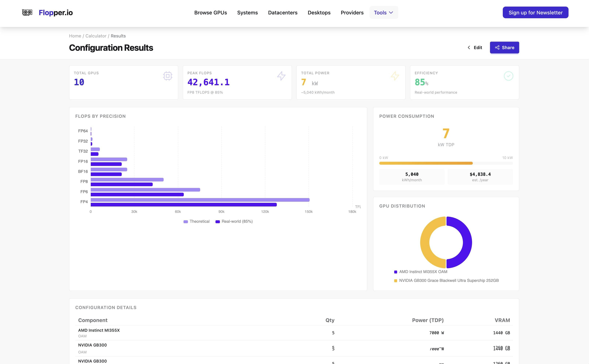589x364 pixels.
Task: Click the back chevron next to Edit
Action: (x=469, y=48)
